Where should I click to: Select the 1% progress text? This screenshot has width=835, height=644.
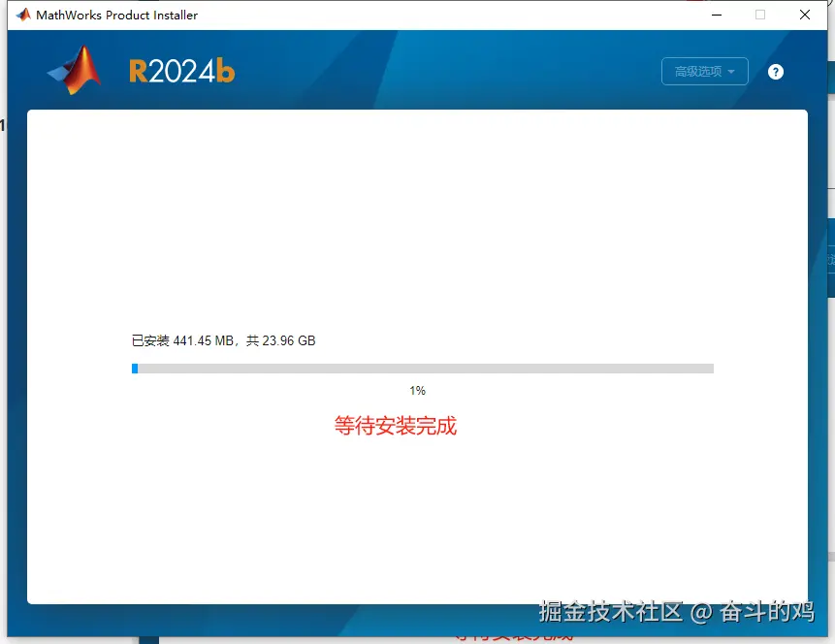pyautogui.click(x=417, y=391)
